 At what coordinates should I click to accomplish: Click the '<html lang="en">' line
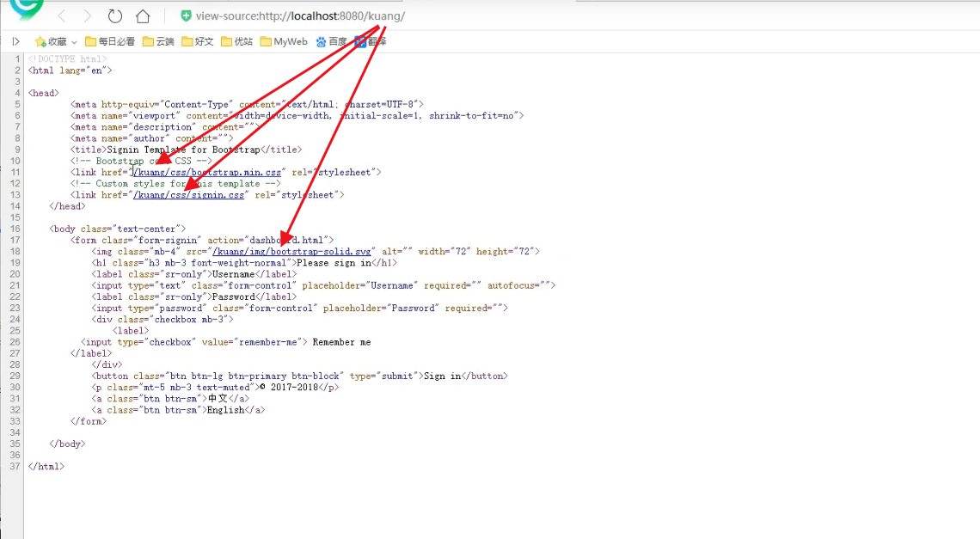pyautogui.click(x=70, y=70)
